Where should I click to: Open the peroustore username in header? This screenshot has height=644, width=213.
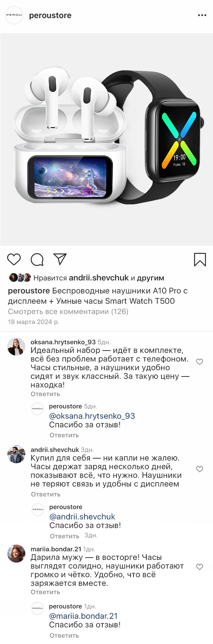(x=50, y=15)
